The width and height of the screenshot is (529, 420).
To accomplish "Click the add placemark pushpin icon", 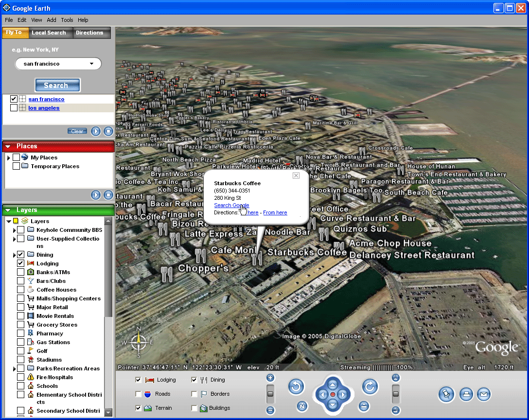I will (x=446, y=394).
